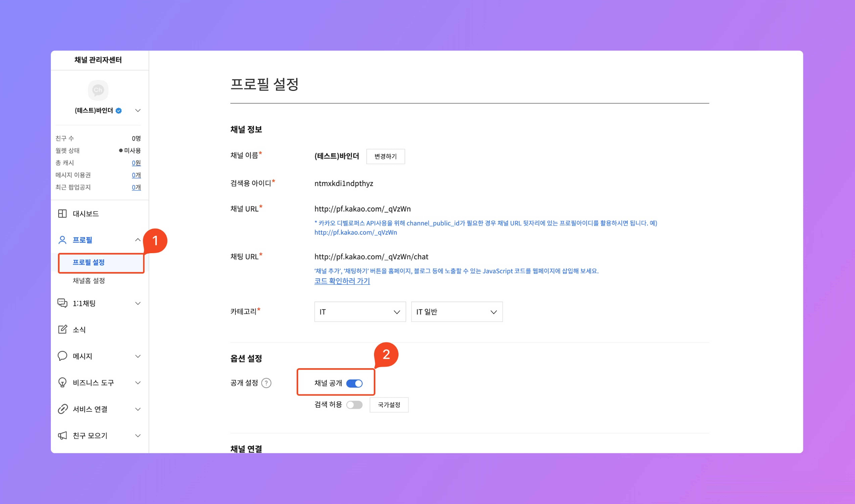Image resolution: width=855 pixels, height=504 pixels.
Task: Open the 코드 확인하러 가기 link
Action: click(342, 281)
